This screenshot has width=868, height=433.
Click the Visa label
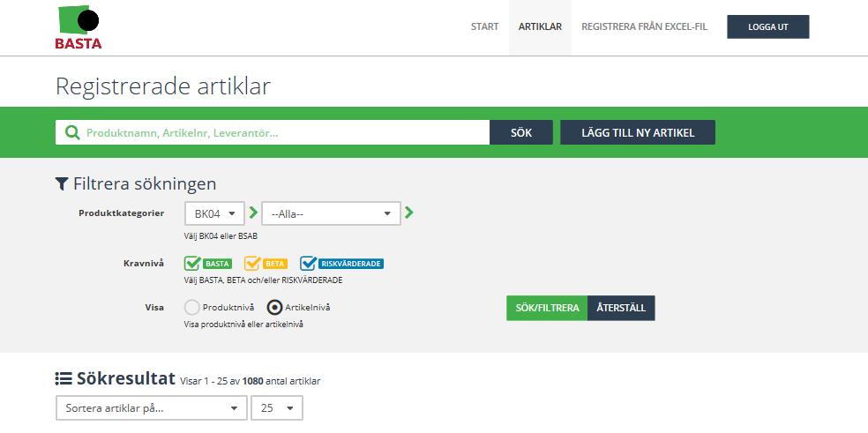tap(154, 307)
